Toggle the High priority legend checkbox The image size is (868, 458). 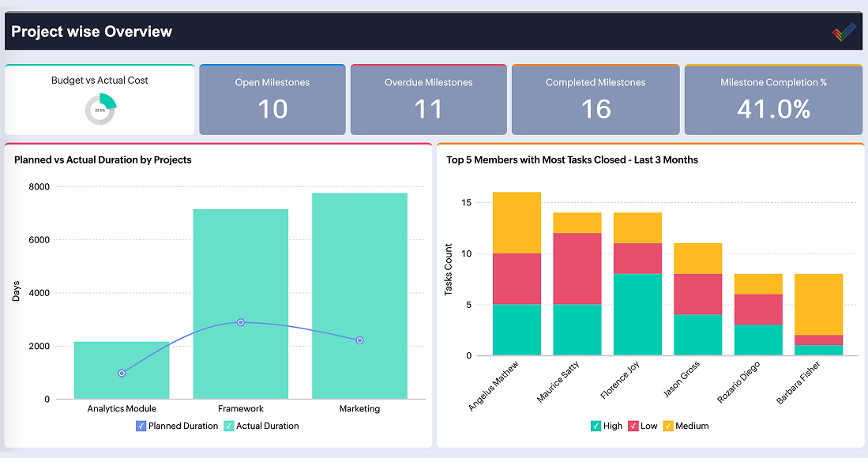tap(596, 426)
